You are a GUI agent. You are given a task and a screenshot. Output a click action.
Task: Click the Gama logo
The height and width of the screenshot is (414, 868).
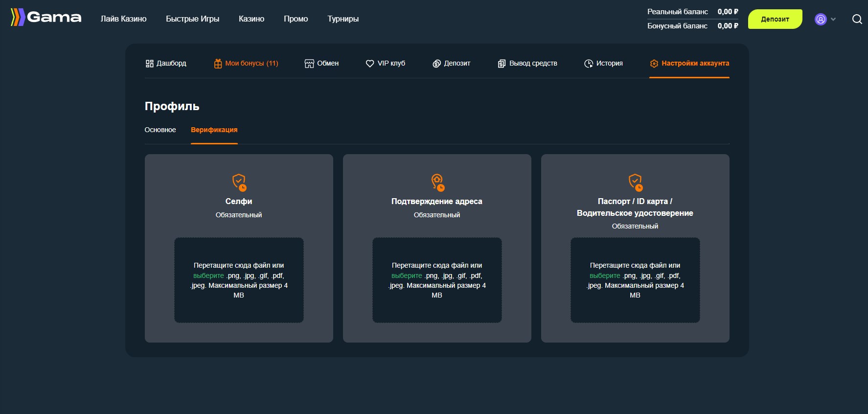46,18
